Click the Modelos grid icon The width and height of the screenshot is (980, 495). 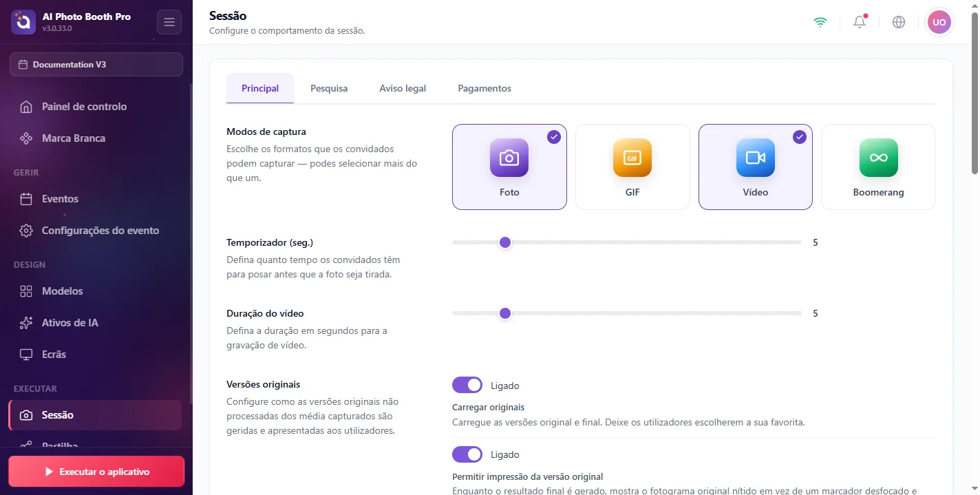coord(26,291)
